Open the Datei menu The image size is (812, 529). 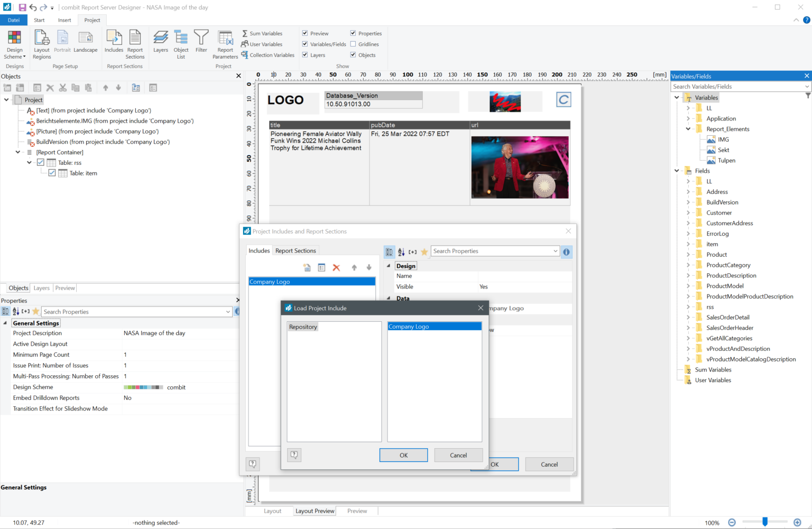pyautogui.click(x=13, y=20)
